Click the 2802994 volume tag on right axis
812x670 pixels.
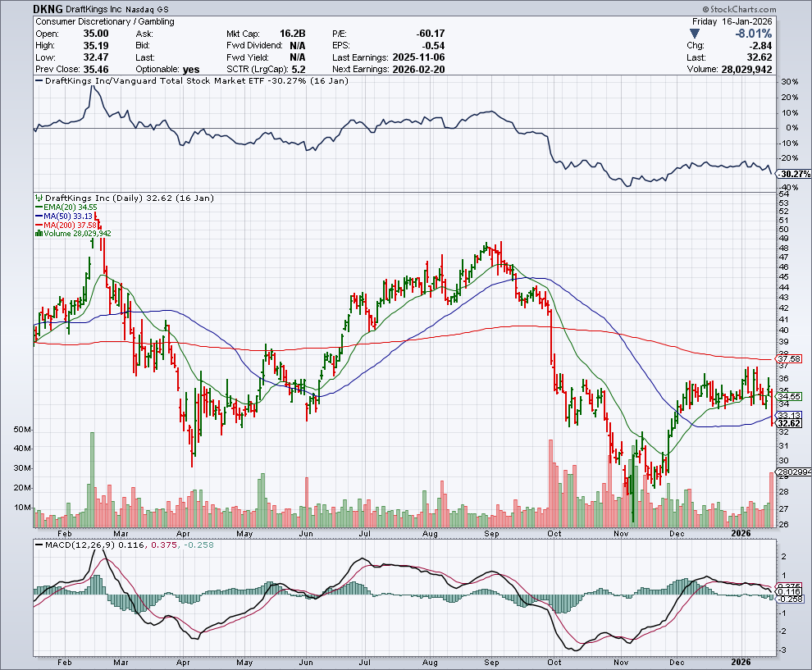coord(795,472)
